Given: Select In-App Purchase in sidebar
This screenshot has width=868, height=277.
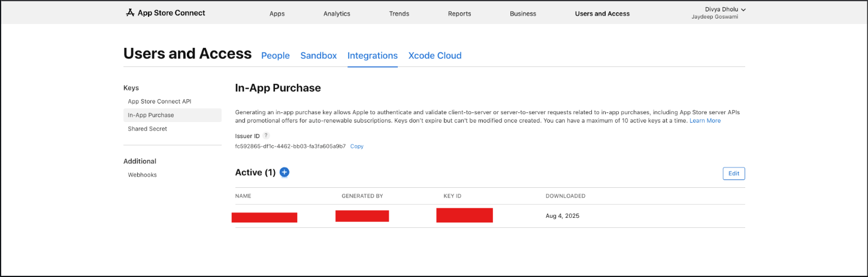Looking at the screenshot, I should (173, 115).
